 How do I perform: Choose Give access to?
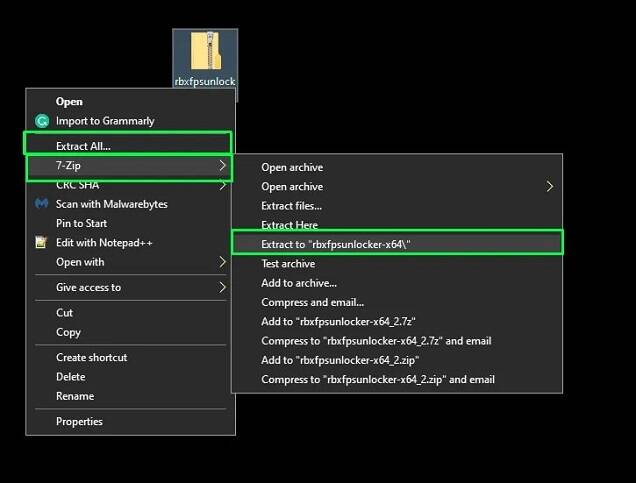pyautogui.click(x=130, y=287)
